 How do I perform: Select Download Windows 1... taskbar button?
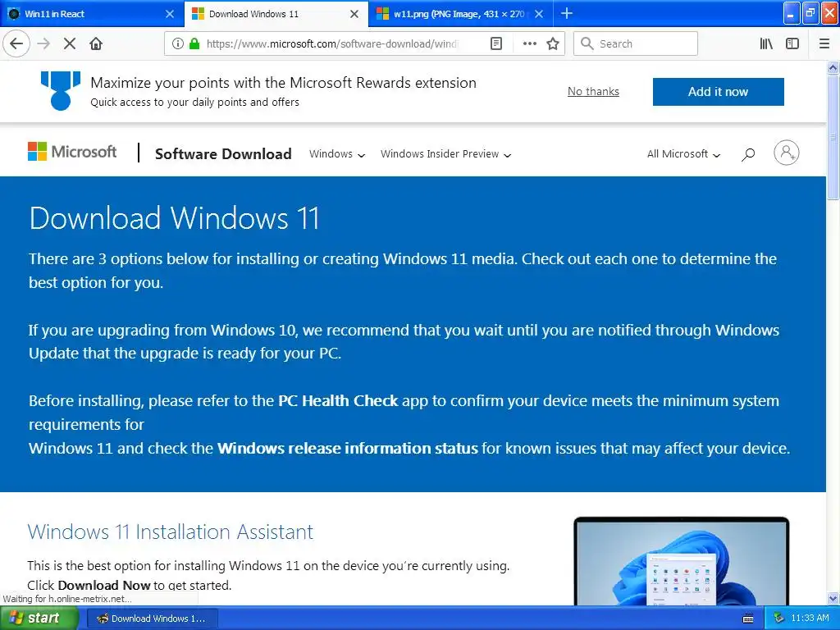152,619
